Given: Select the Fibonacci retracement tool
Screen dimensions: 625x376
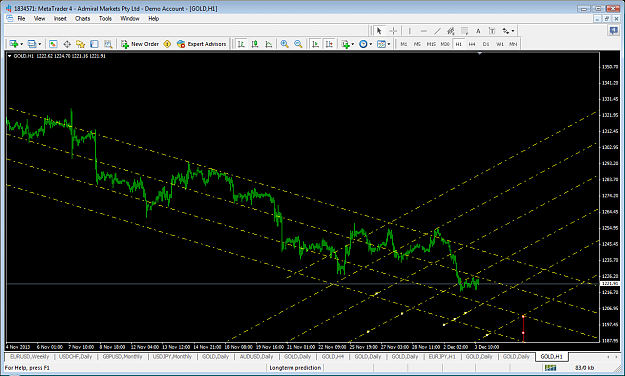Looking at the screenshot, I should coord(464,31).
